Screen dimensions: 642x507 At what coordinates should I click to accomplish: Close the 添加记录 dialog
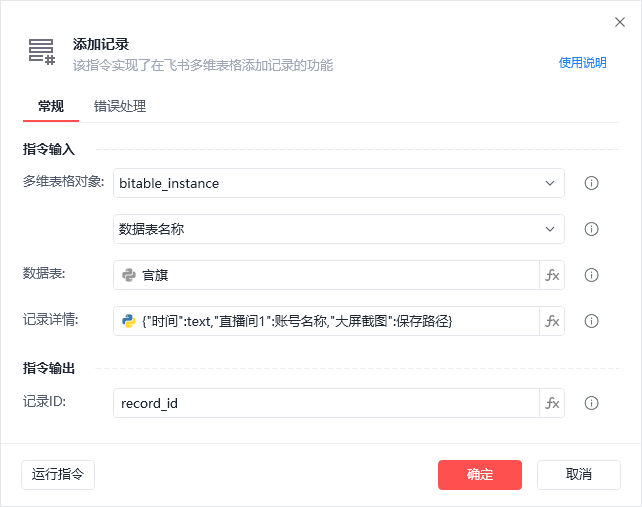[619, 22]
